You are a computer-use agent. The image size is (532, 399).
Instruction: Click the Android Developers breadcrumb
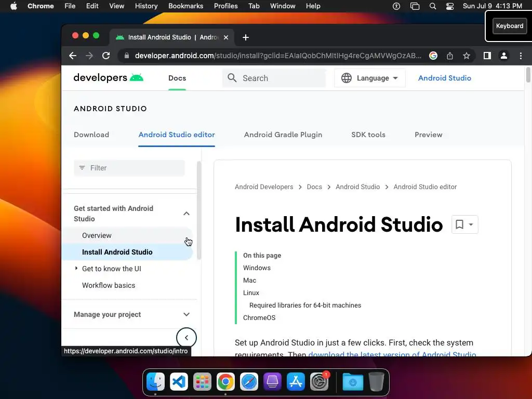click(x=264, y=187)
